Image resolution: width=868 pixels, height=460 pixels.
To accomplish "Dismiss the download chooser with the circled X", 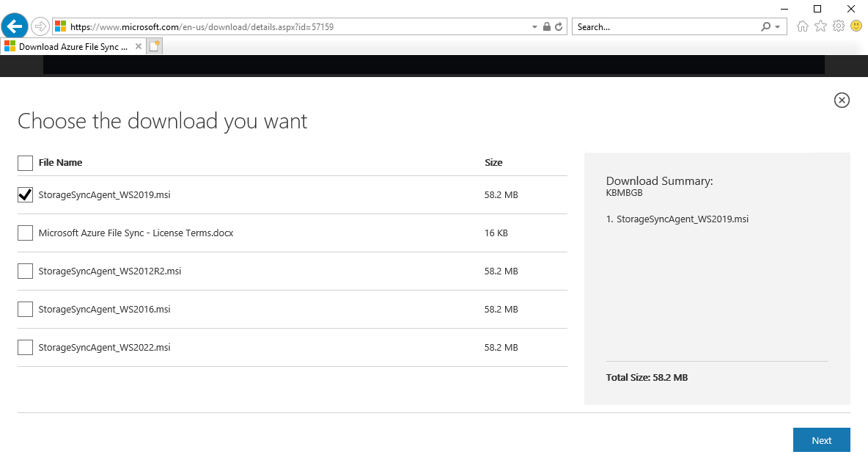I will click(842, 100).
